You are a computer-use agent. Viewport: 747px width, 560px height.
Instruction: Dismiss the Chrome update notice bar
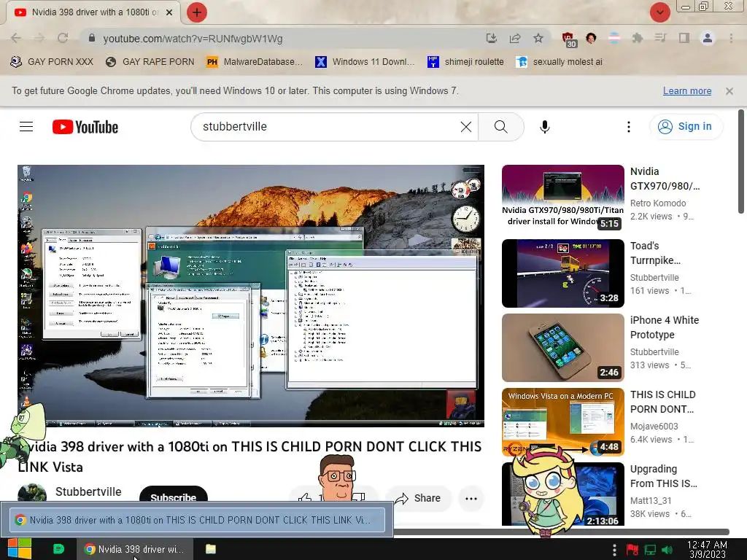[x=729, y=91]
